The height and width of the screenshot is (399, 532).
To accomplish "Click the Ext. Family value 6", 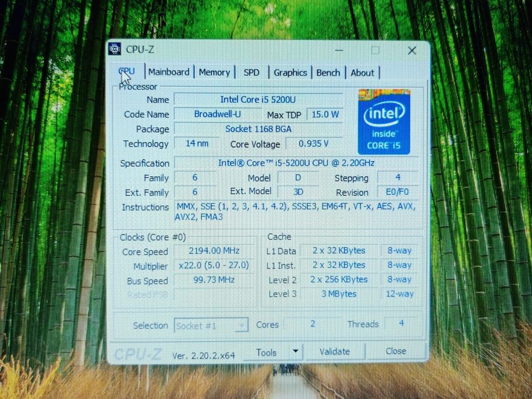I will coord(195,192).
